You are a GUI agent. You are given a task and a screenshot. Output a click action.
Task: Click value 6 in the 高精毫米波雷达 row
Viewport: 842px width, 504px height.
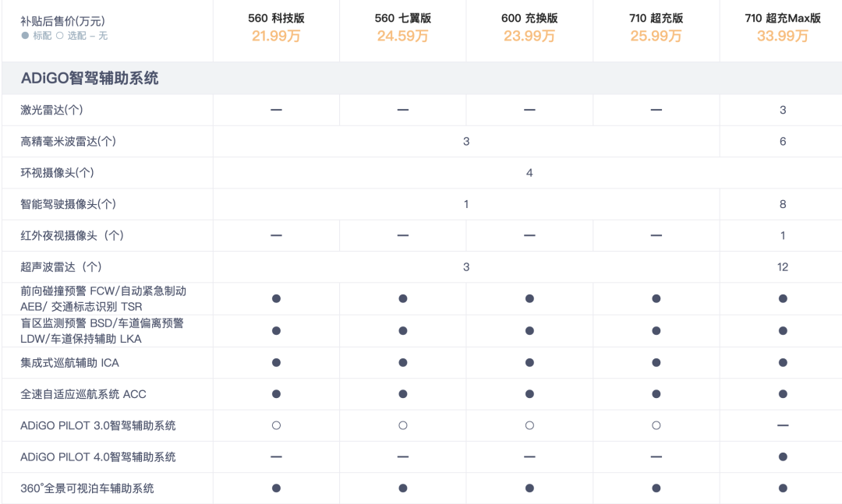(783, 141)
